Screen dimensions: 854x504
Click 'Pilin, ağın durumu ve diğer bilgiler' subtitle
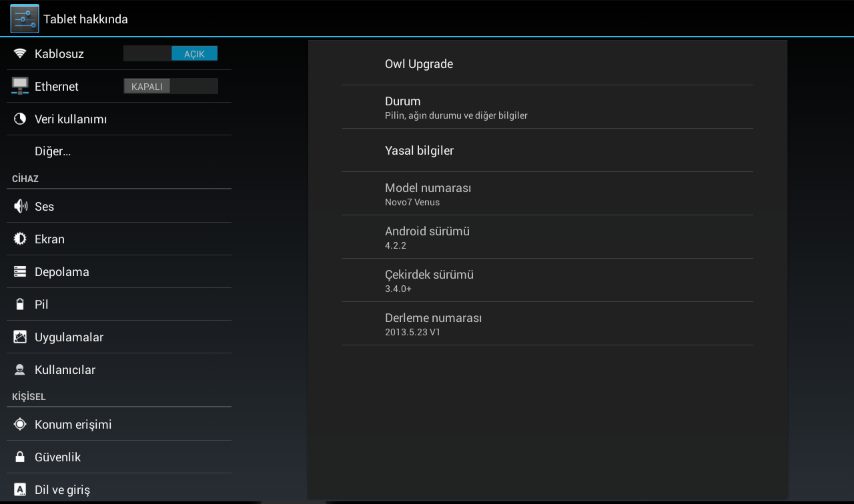(456, 115)
